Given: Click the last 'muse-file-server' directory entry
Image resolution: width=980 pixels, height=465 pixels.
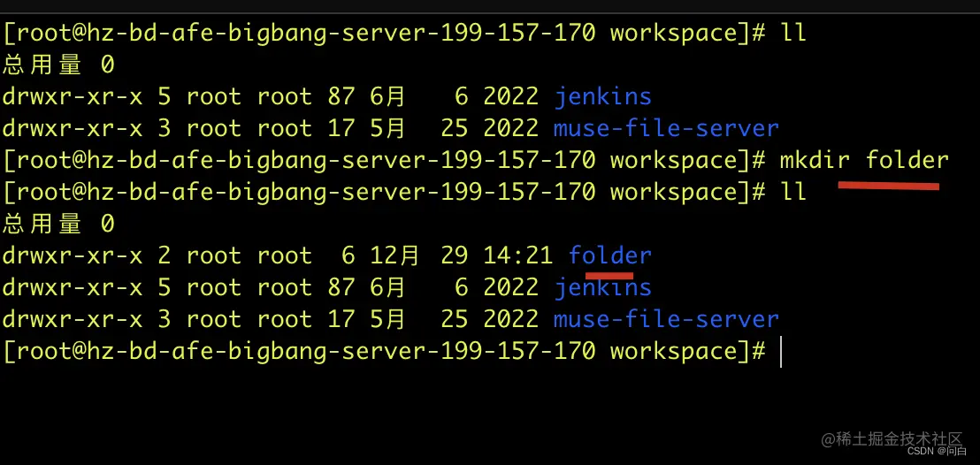Looking at the screenshot, I should pyautogui.click(x=666, y=319).
